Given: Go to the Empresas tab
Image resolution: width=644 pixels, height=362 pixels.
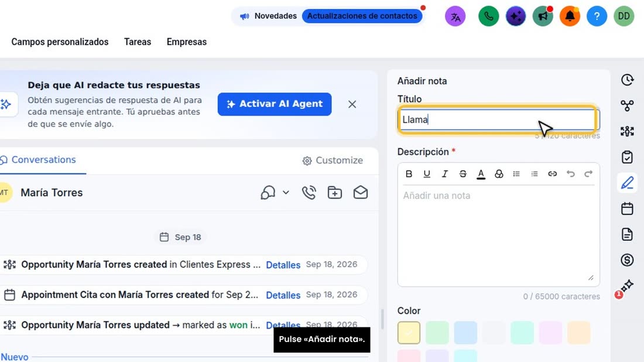Looking at the screenshot, I should (x=186, y=42).
